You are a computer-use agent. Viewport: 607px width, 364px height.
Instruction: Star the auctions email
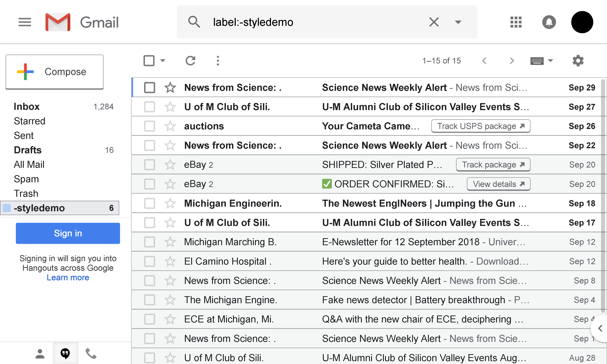pyautogui.click(x=170, y=126)
